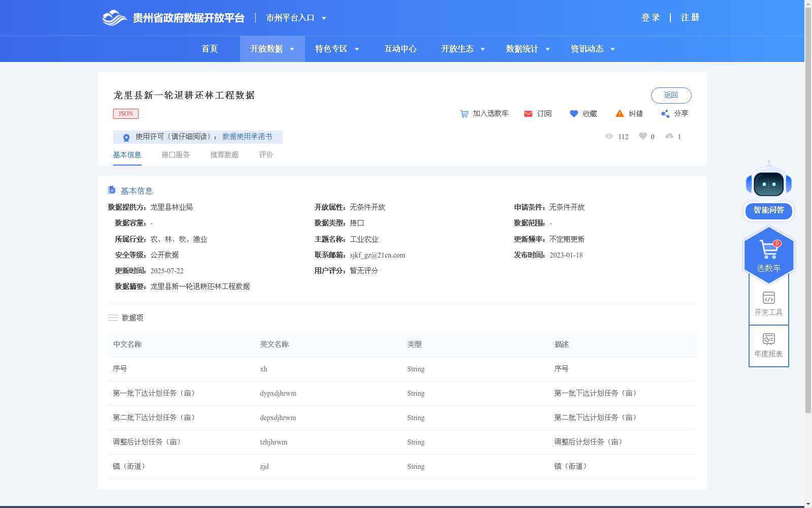Switch to the 评价 tab
Image resolution: width=812 pixels, height=508 pixels.
tap(266, 155)
